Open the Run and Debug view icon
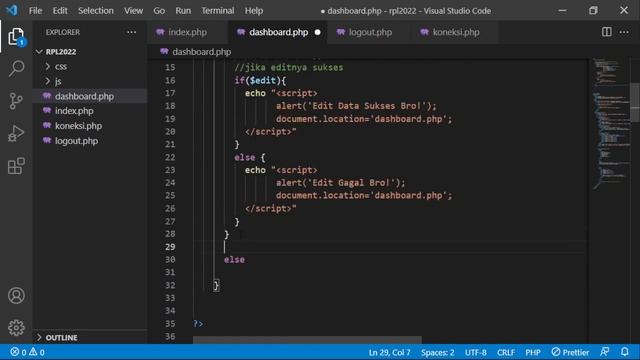640x360 pixels. point(16,133)
